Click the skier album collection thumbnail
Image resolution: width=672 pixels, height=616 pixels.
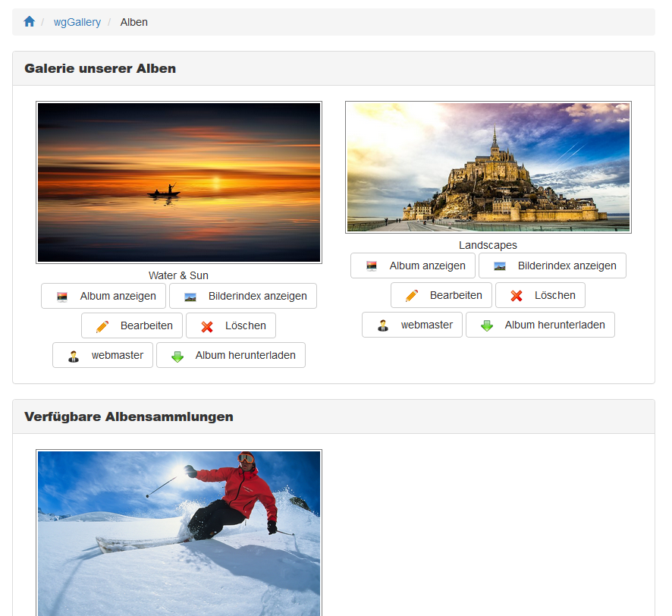[179, 531]
